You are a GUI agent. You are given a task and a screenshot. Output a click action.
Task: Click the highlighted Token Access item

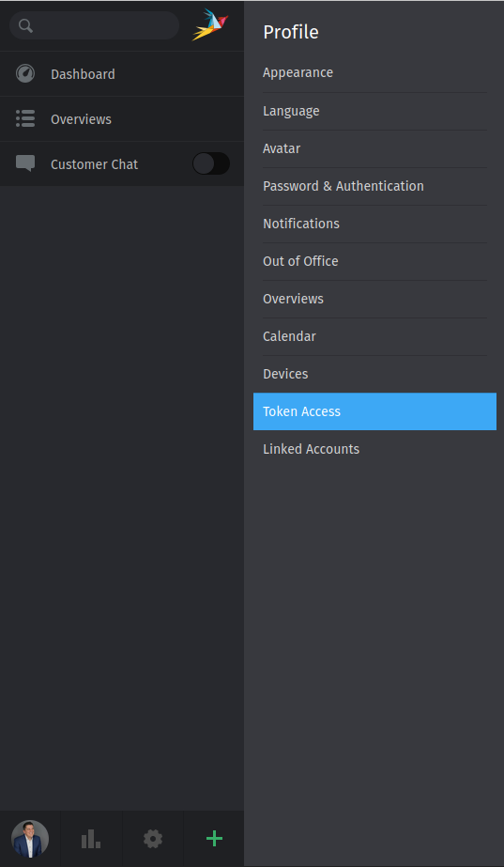point(374,411)
